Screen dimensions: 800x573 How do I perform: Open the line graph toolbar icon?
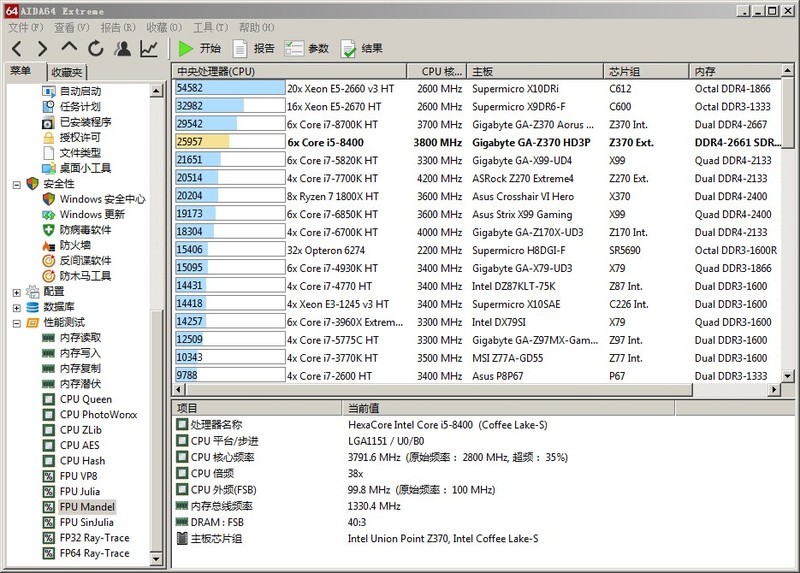149,48
